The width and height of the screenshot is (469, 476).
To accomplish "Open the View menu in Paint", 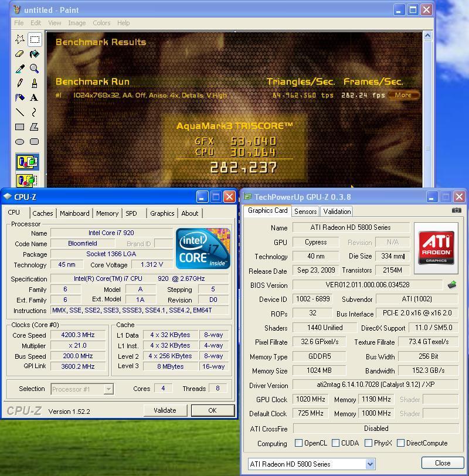I will point(55,23).
